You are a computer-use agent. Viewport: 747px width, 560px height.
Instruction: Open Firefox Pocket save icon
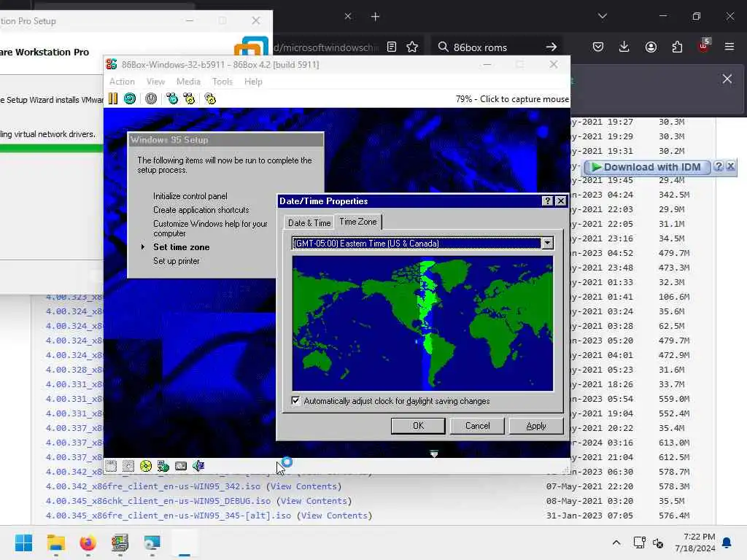[x=598, y=47]
